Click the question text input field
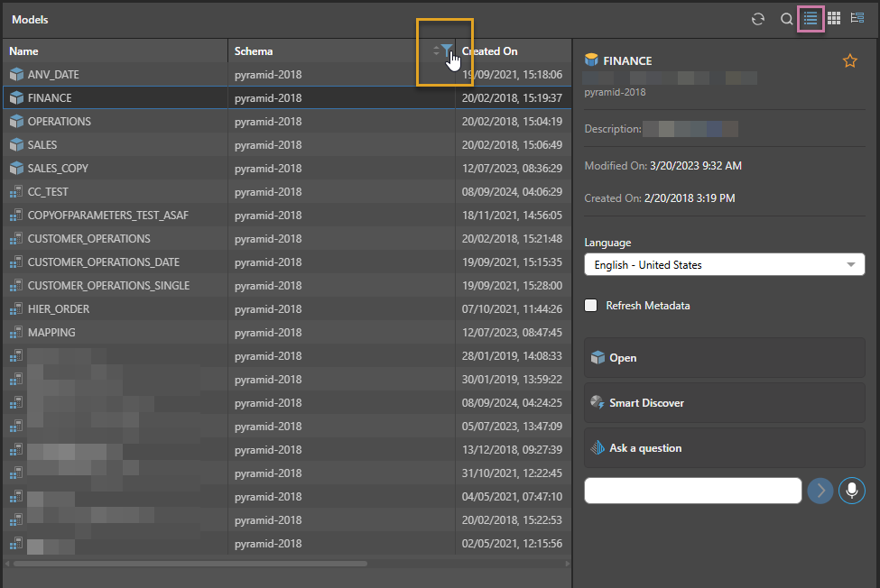The image size is (880, 588). [x=693, y=491]
